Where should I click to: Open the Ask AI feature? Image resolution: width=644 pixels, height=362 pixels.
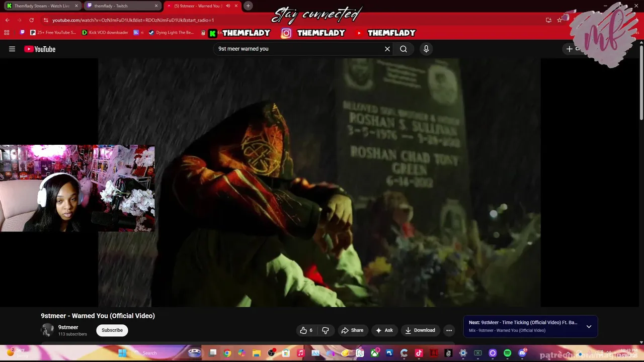point(384,330)
